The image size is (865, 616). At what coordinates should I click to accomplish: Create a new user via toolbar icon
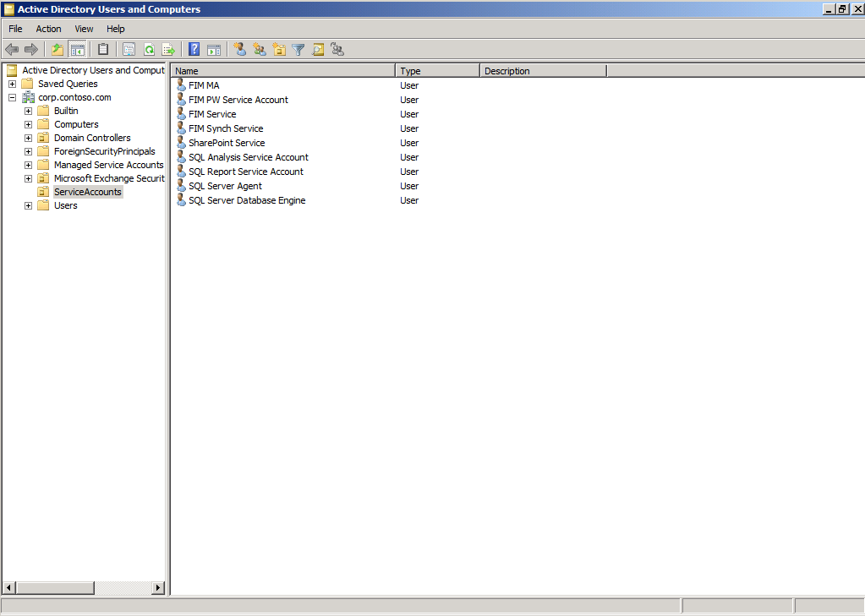(x=239, y=50)
